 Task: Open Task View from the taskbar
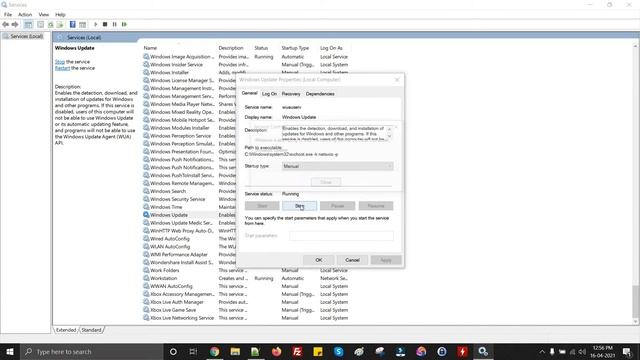tap(193, 351)
